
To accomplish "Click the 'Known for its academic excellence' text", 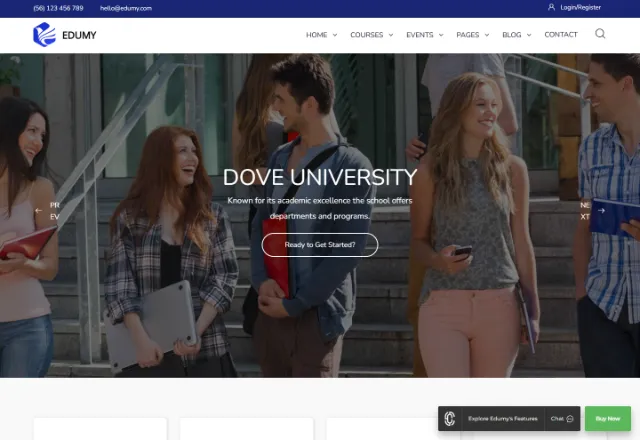I will [320, 208].
